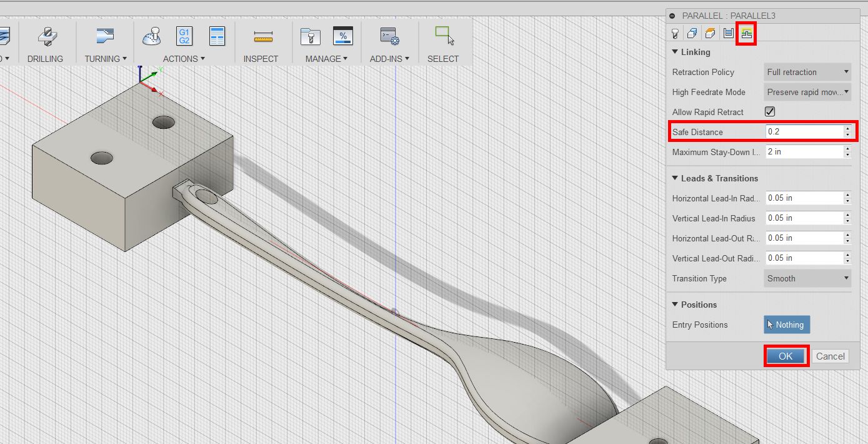
Task: Click the Horizontal Lead-In Radius stepper arrows
Action: [847, 198]
